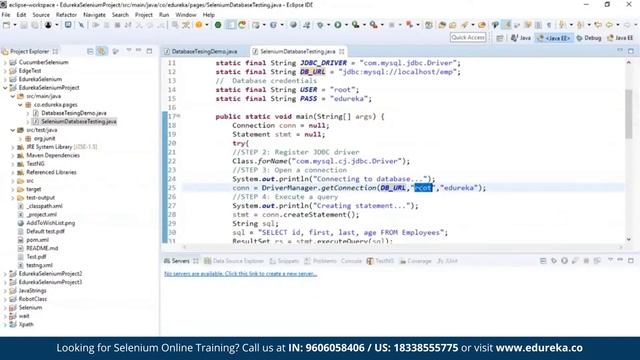The image size is (640, 360).
Task: Click the editor horizontal scrollbar
Action: (x=402, y=247)
